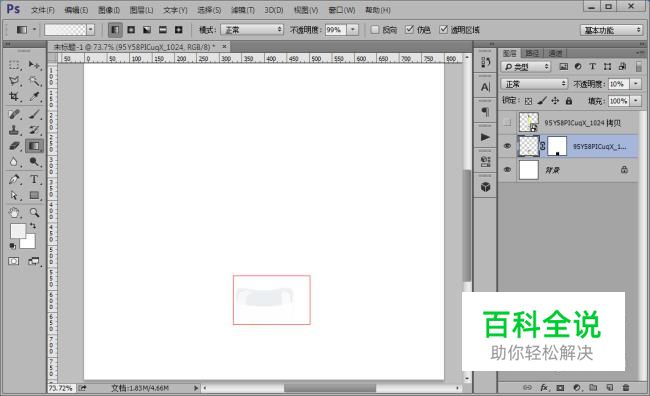Open the 视图(V) menu
This screenshot has height=396, width=650.
(x=306, y=10)
